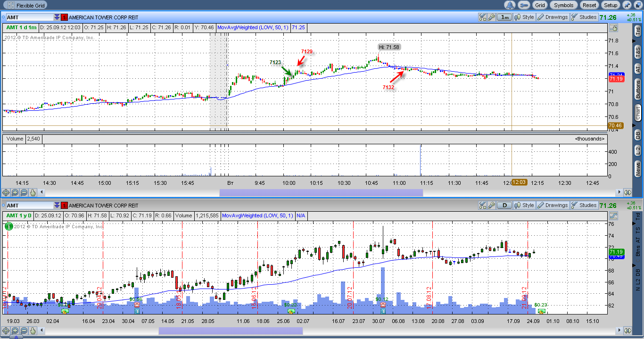The height and width of the screenshot is (339, 644).
Task: Click the red link number 1 in upper chart
Action: click(65, 17)
